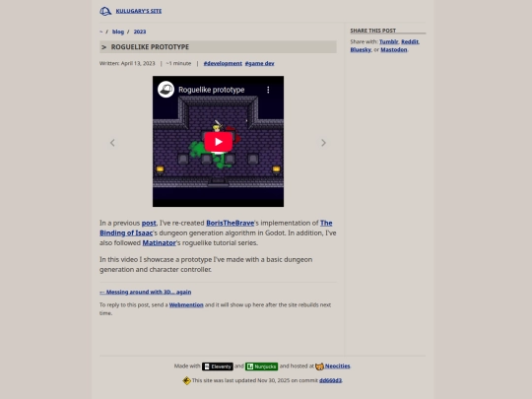Click the Written April 13, 2023 date

(x=127, y=63)
